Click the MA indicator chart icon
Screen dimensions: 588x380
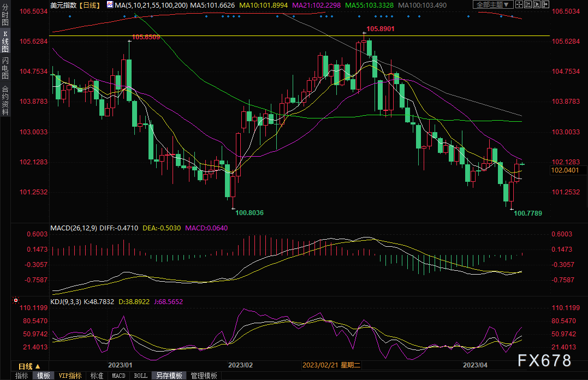pyautogui.click(x=110, y=5)
